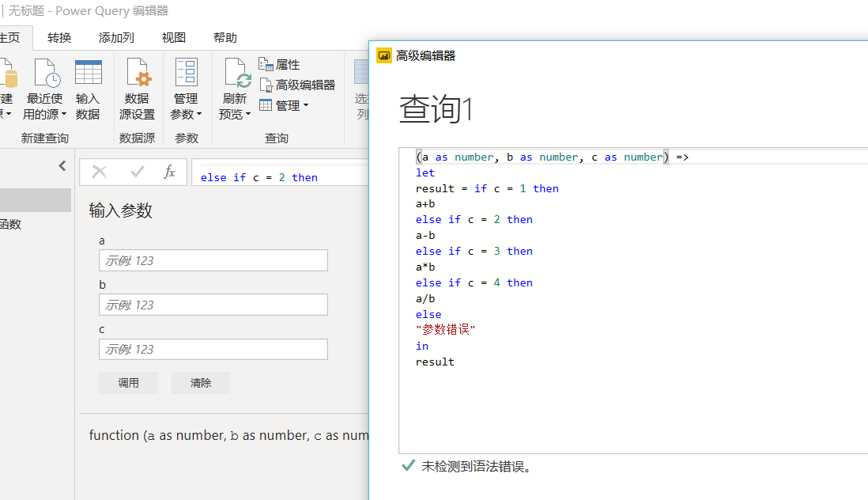Click the 'a+b' code line
This screenshot has width=868, height=500.
(425, 204)
